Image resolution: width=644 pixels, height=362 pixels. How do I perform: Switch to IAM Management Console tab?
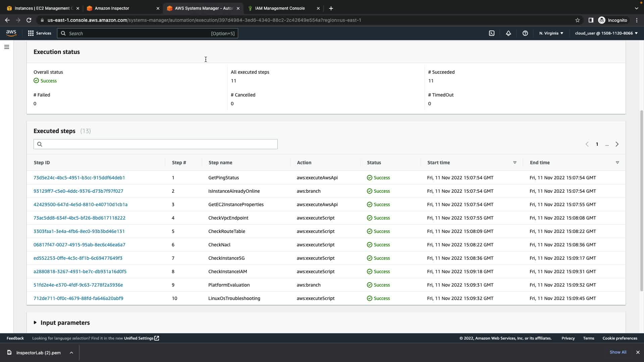pyautogui.click(x=280, y=8)
